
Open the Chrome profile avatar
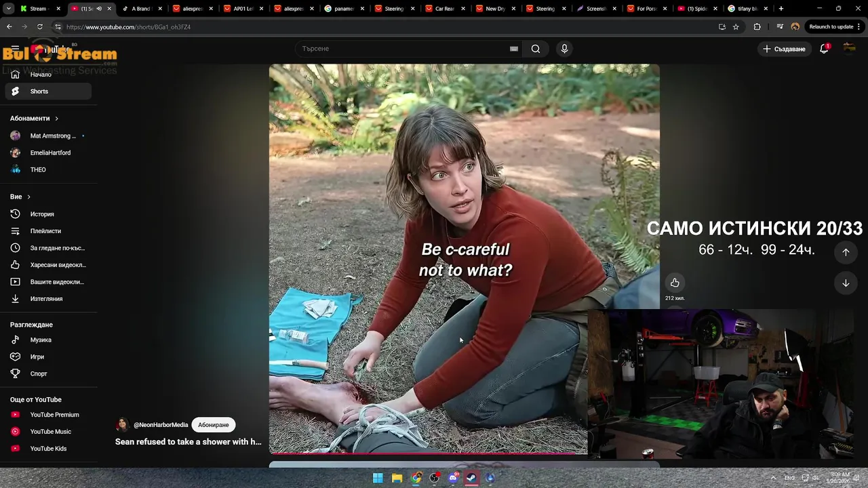[795, 27]
